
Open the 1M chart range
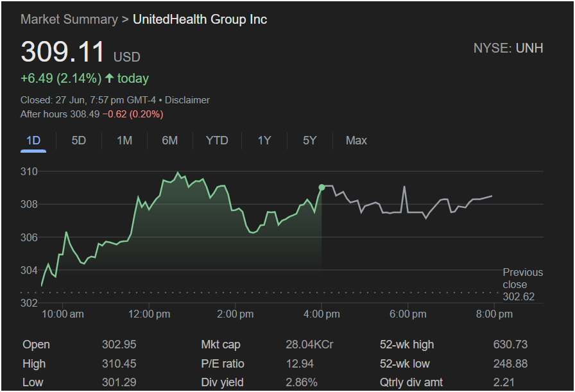click(124, 141)
